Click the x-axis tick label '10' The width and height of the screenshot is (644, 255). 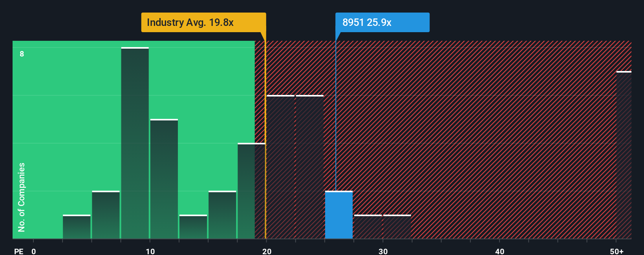[x=150, y=251]
